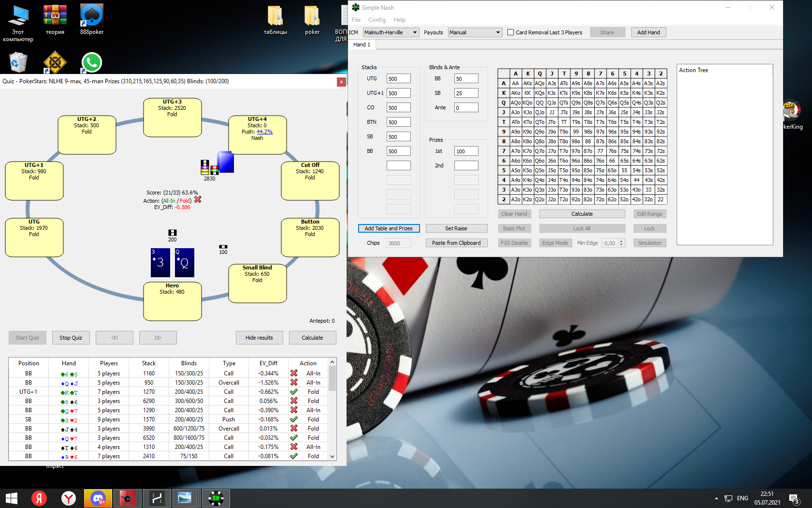812x508 pixels.
Task: Click the Hide results button
Action: (259, 338)
